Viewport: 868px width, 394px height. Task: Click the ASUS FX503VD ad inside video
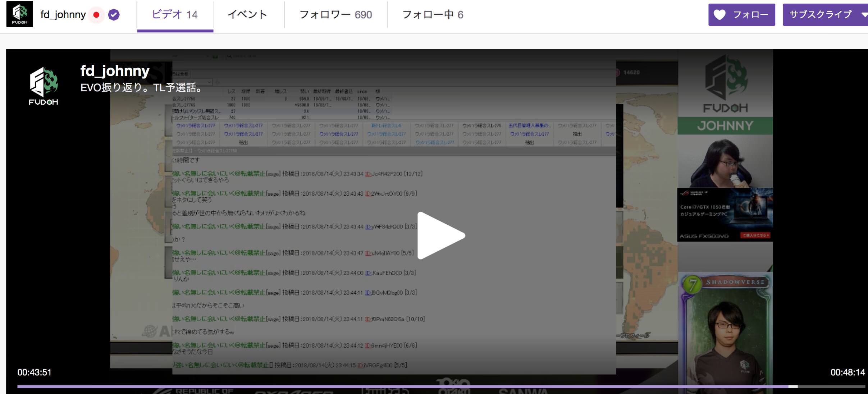pyautogui.click(x=725, y=215)
